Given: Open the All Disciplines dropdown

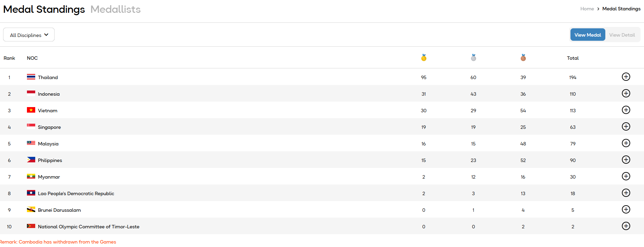Looking at the screenshot, I should click(x=29, y=35).
